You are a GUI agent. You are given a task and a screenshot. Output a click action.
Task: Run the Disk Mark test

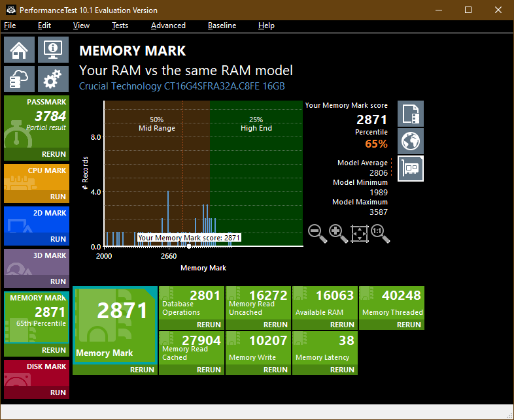click(x=37, y=393)
